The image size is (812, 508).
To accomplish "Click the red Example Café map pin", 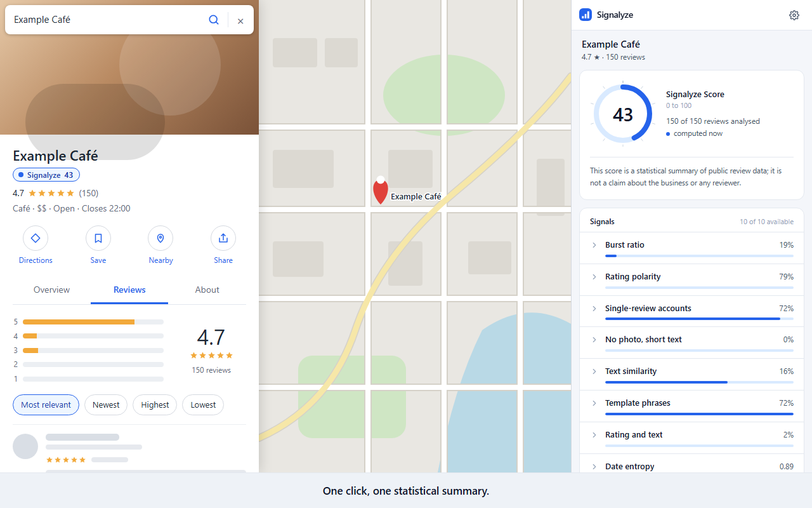I will pos(380,190).
